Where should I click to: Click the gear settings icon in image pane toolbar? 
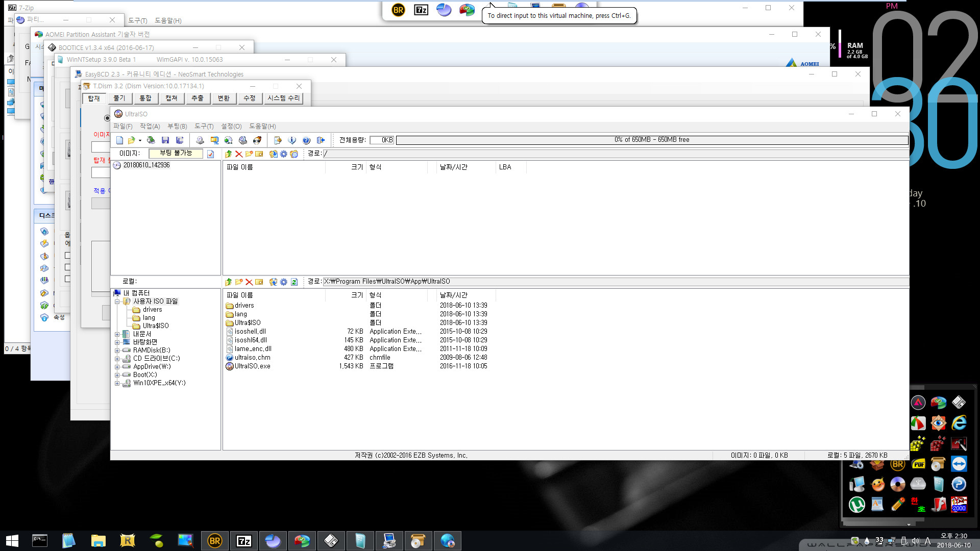(284, 154)
